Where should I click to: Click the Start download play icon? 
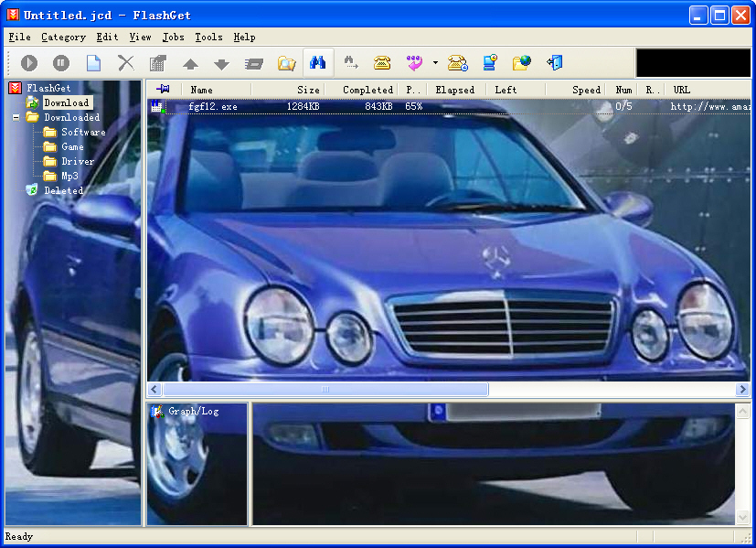(x=29, y=63)
